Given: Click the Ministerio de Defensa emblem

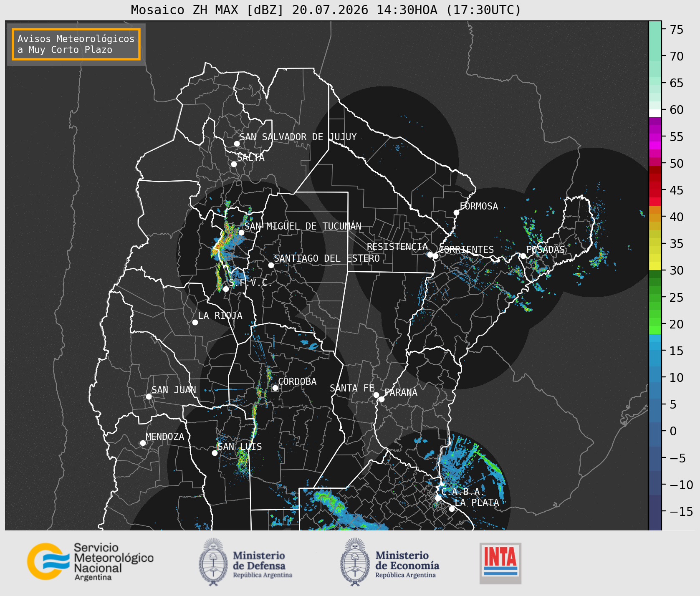Looking at the screenshot, I should click(214, 562).
